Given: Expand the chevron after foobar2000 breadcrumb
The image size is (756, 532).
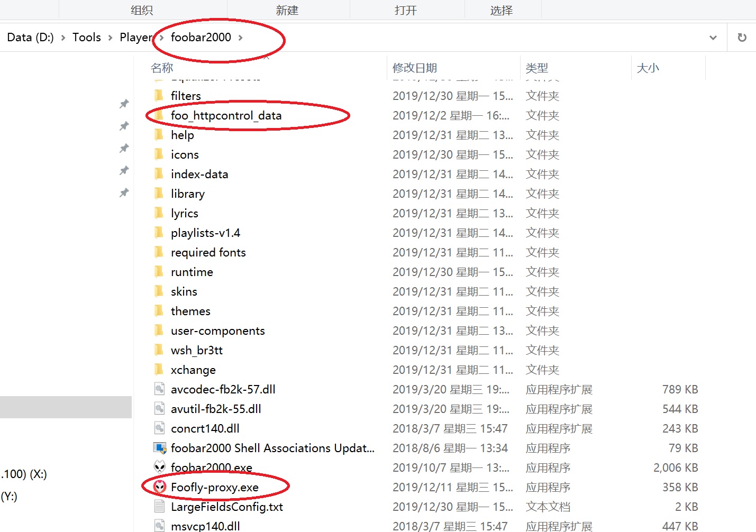Looking at the screenshot, I should (x=241, y=38).
